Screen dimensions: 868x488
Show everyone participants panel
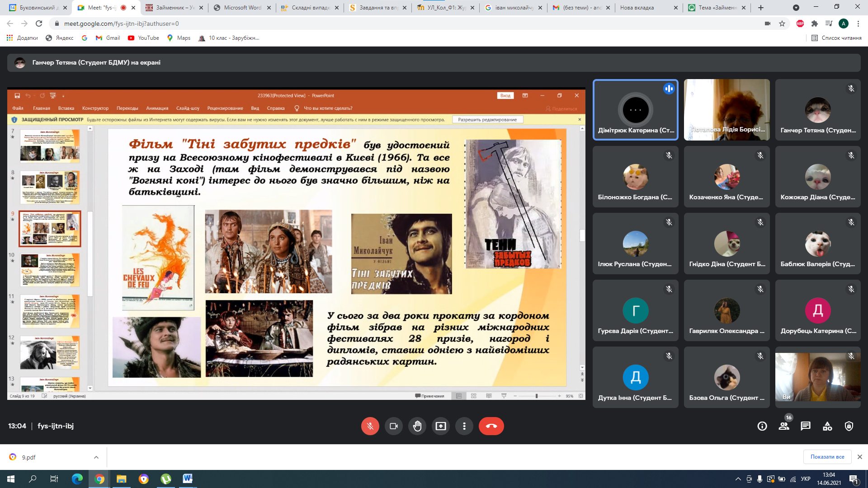[784, 426]
